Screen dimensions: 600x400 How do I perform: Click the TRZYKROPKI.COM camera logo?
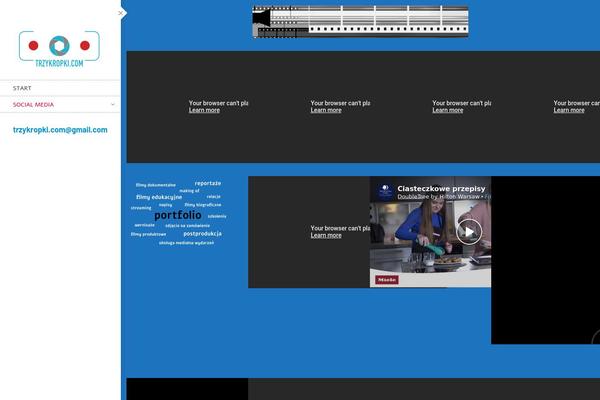(59, 49)
